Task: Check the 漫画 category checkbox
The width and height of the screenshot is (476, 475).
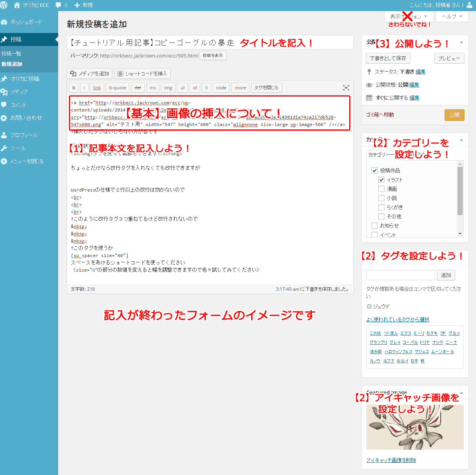Action: click(381, 189)
